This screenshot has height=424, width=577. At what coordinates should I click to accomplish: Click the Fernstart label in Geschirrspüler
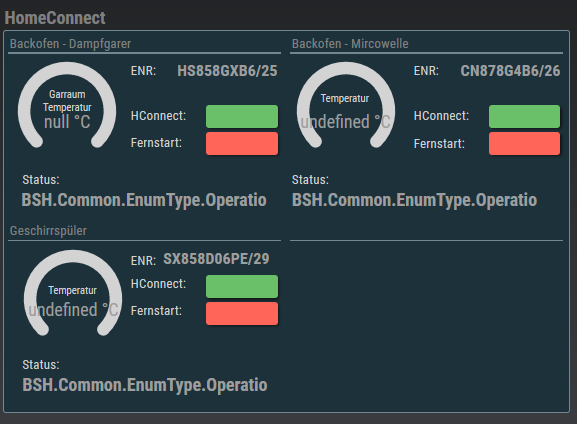pyautogui.click(x=156, y=311)
